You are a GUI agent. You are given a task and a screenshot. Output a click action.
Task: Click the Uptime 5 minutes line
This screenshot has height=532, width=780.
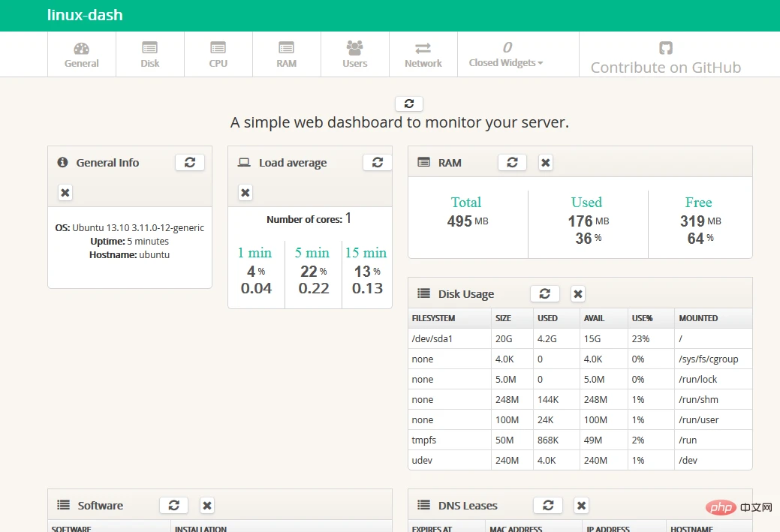point(129,241)
